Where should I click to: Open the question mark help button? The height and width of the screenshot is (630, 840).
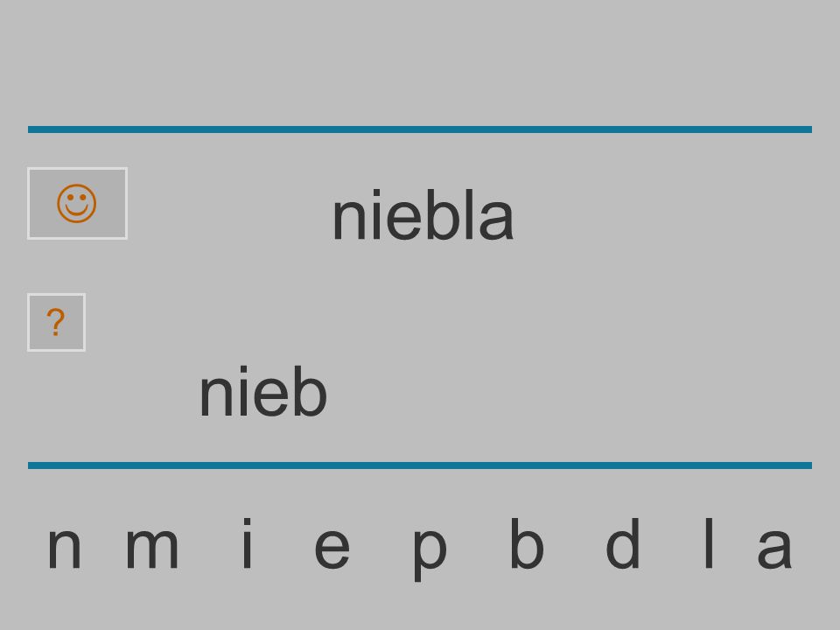pos(56,323)
